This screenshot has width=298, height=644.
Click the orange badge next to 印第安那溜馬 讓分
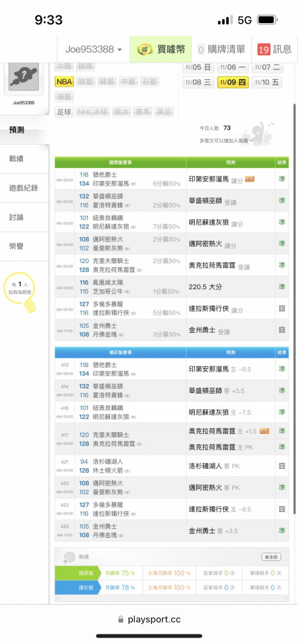click(x=250, y=178)
